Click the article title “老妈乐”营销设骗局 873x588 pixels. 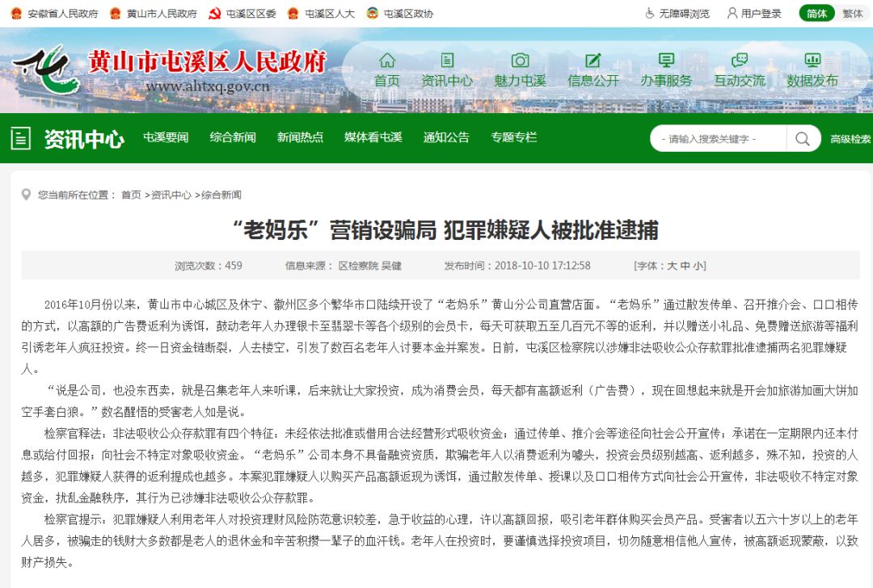[445, 229]
